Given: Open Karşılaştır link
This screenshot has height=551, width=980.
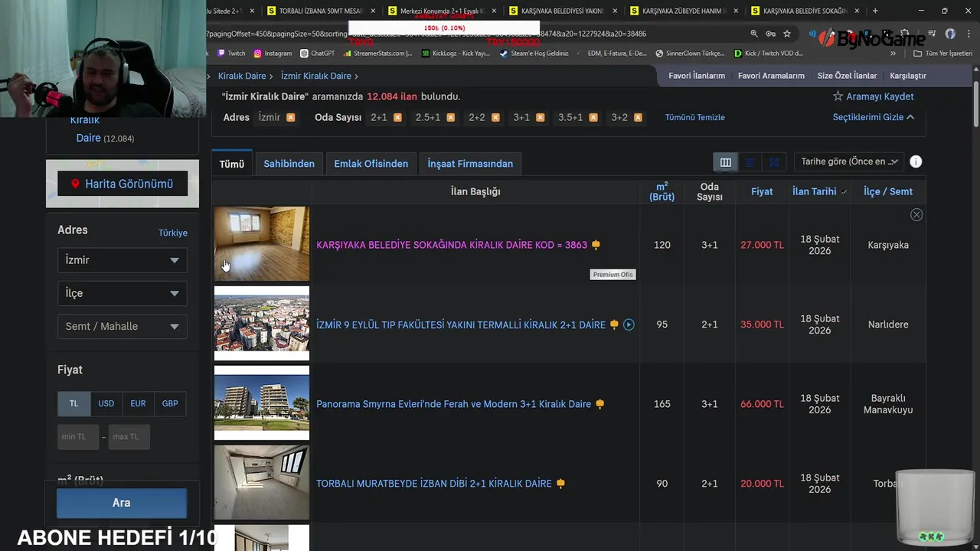Looking at the screenshot, I should tap(908, 76).
